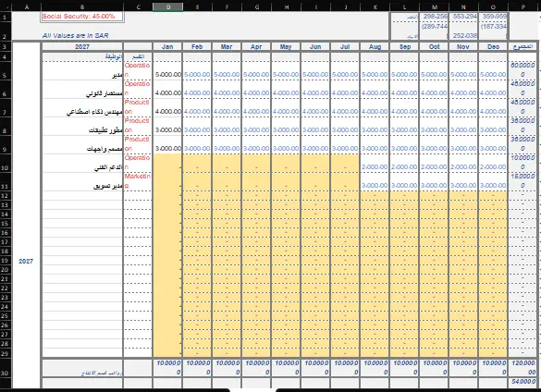Click the Jun month header

coord(315,46)
